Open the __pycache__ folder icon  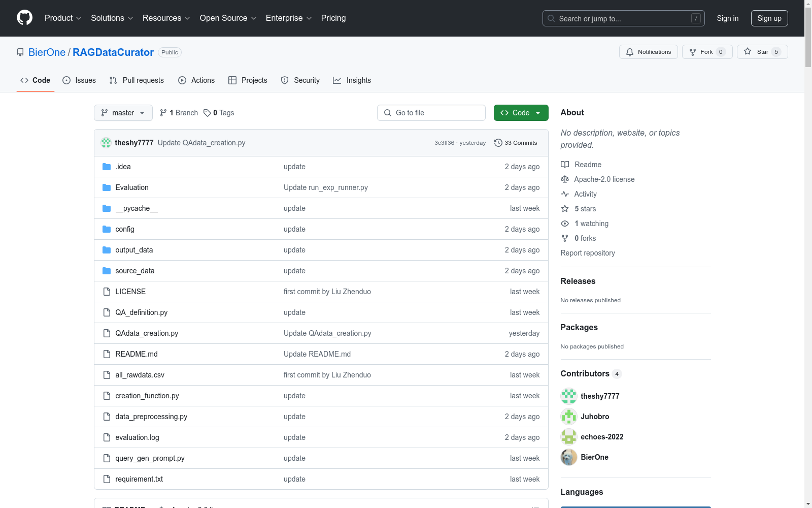point(107,208)
